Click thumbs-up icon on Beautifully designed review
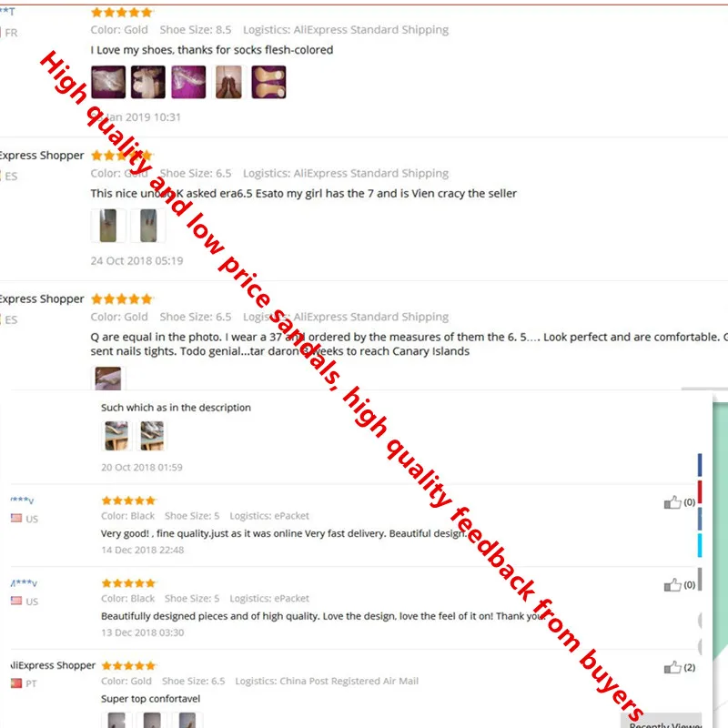Image resolution: width=728 pixels, height=728 pixels. pos(672,584)
